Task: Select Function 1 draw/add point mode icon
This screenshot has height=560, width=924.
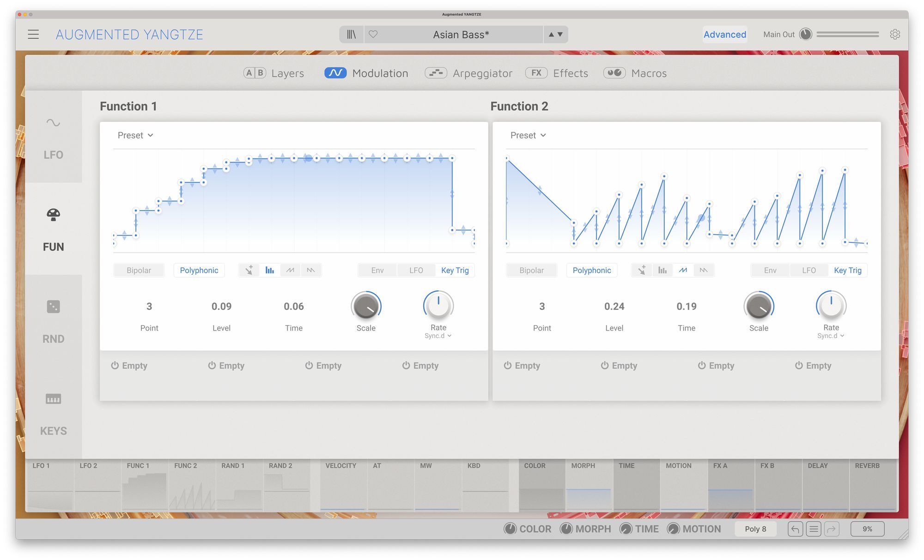Action: point(249,270)
